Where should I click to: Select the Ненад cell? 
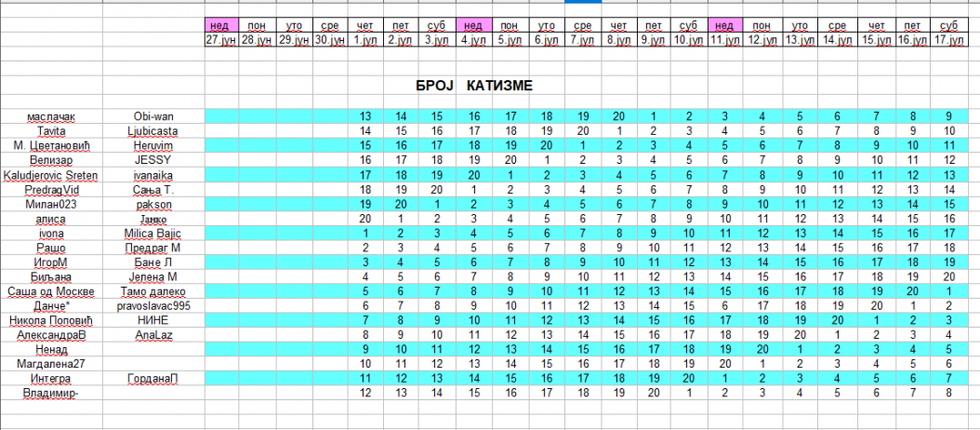[x=51, y=350]
